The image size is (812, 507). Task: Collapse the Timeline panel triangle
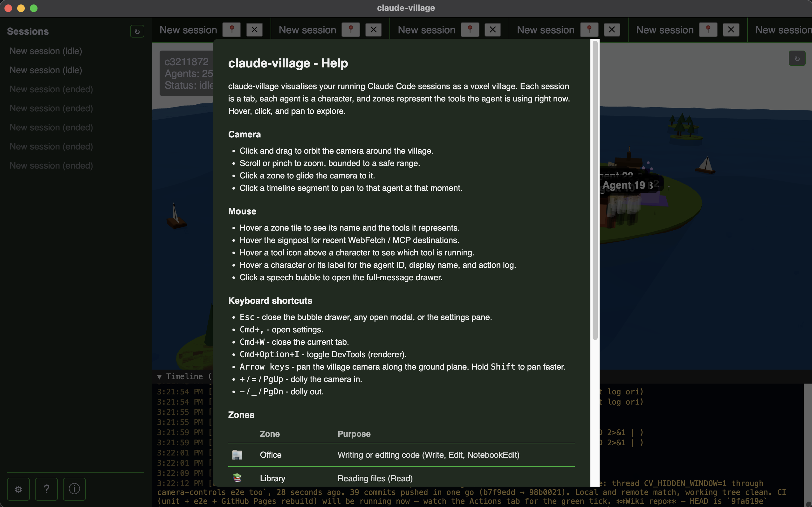pos(160,377)
